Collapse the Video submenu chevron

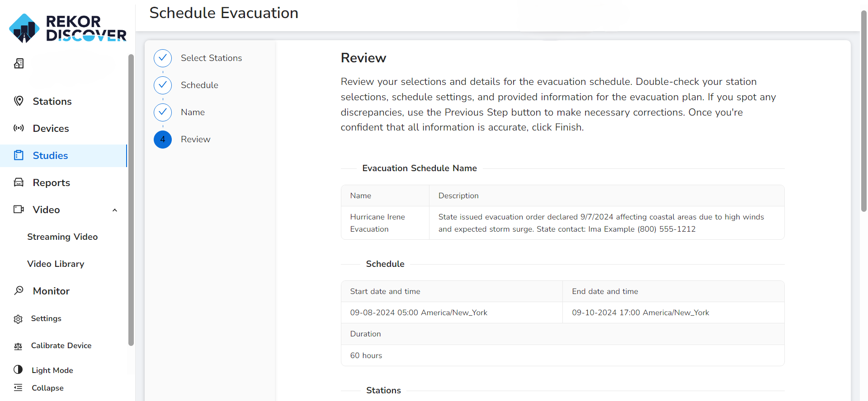tap(115, 210)
